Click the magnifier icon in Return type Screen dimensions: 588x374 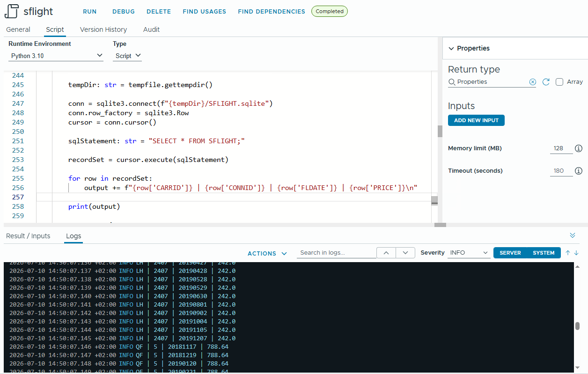tap(452, 82)
